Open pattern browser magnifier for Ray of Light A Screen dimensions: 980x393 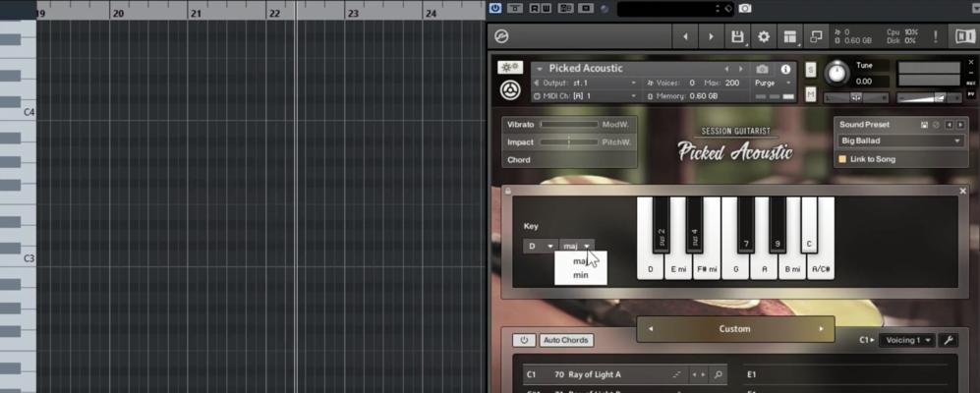click(x=719, y=375)
